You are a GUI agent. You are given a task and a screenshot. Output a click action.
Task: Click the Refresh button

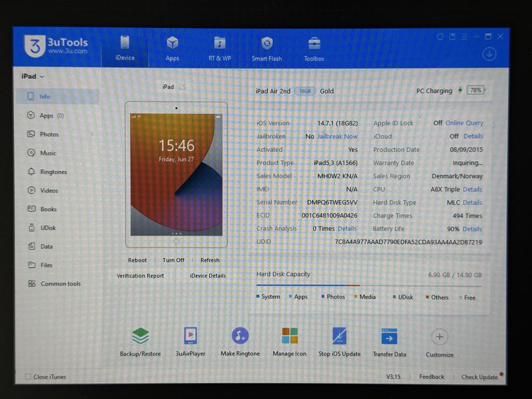(210, 260)
